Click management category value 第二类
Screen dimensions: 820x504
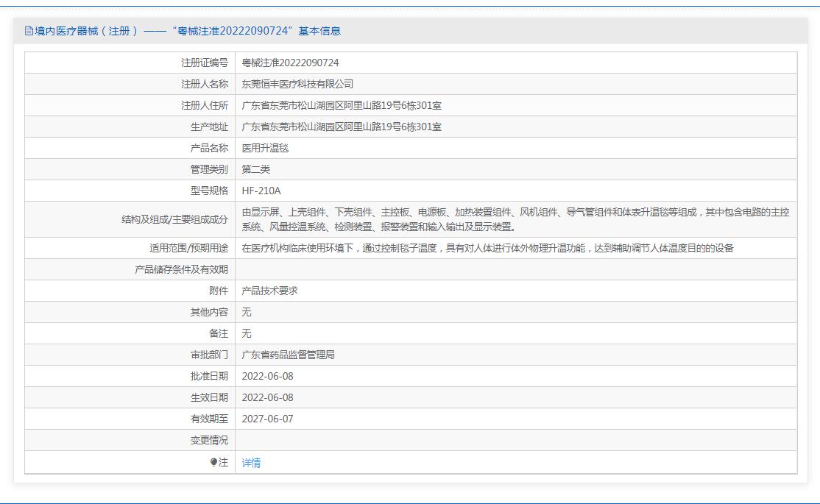[256, 169]
